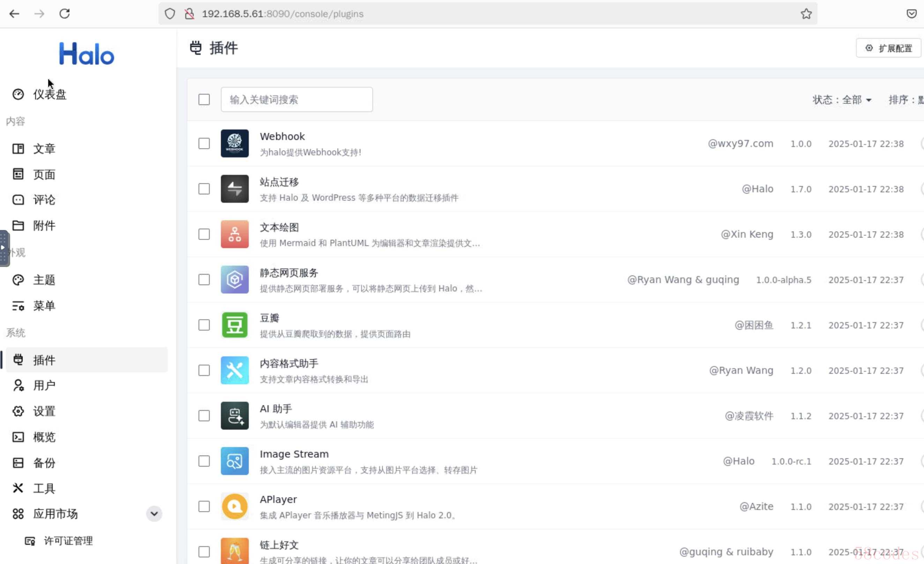Open the Webhook plugin title link
Image resolution: width=924 pixels, height=564 pixels.
pos(282,136)
